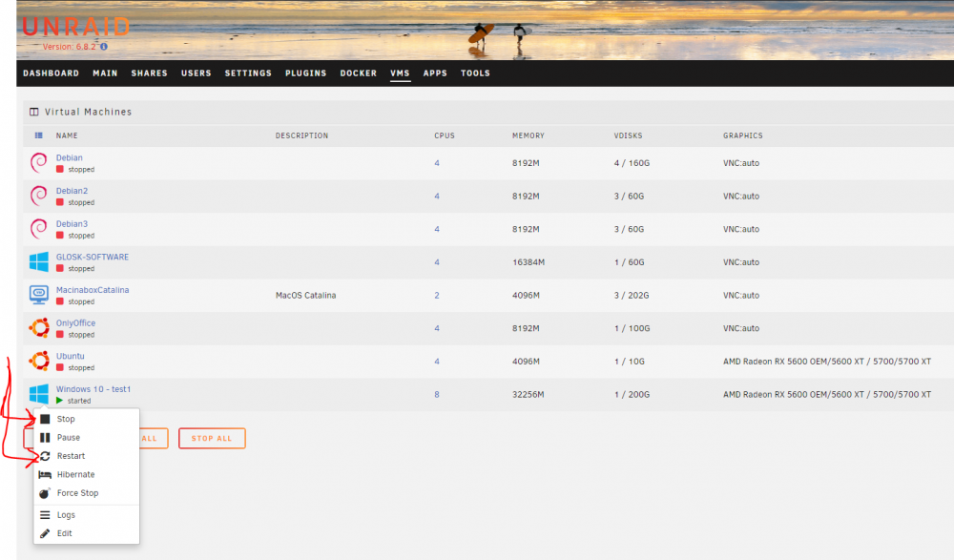Open the Debian2 VM name link
Screen dimensions: 954x560
[72, 191]
